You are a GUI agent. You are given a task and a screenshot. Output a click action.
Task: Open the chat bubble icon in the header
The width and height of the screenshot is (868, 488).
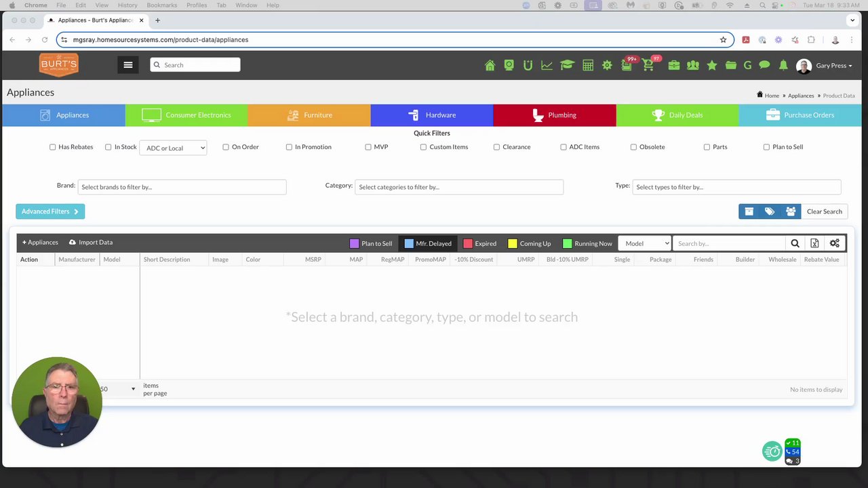click(764, 65)
